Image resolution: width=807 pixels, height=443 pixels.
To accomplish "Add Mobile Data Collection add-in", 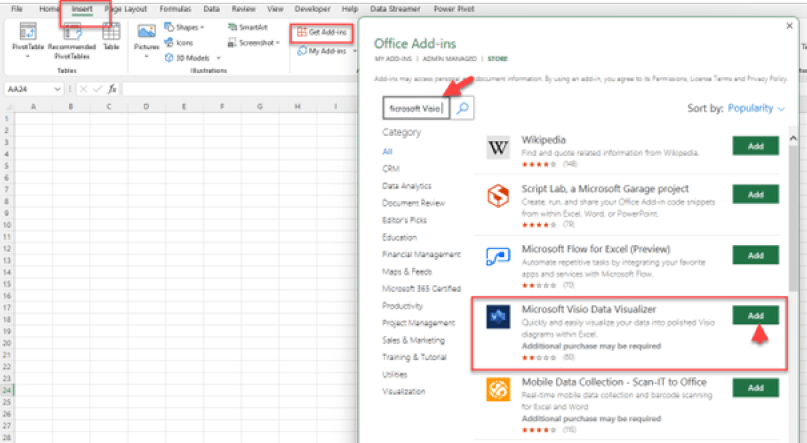I will [x=756, y=388].
